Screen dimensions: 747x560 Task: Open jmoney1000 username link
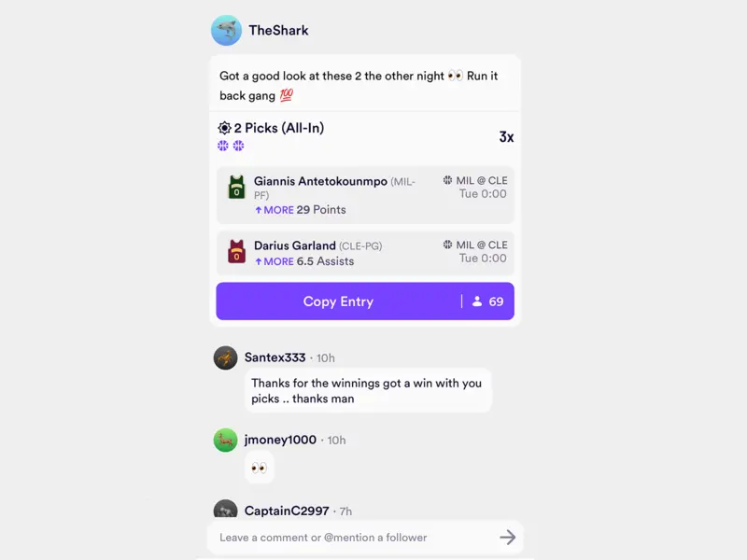(280, 440)
